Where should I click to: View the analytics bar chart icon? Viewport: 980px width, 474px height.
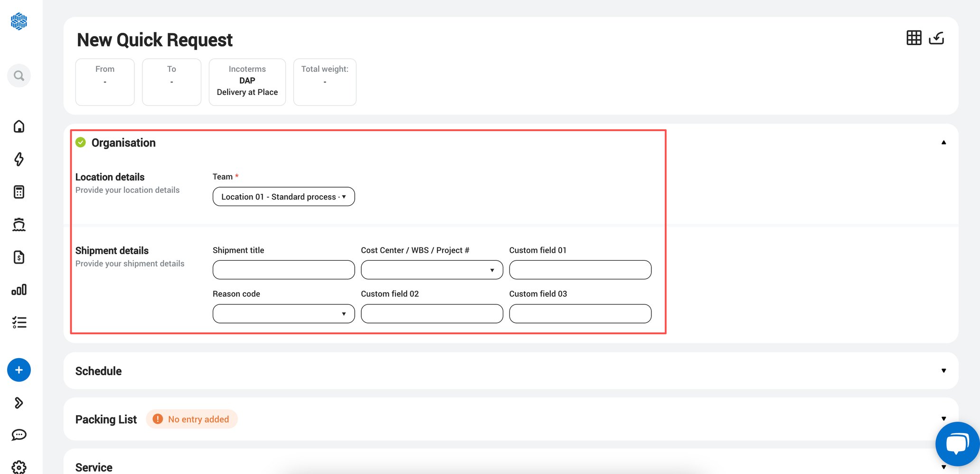(x=19, y=289)
